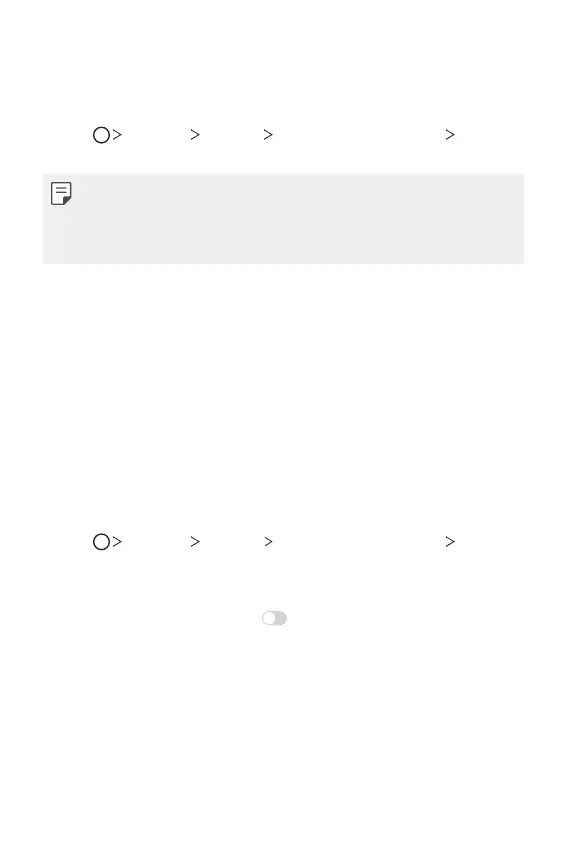
Task: Click the folded corner of the note icon
Action: (x=67, y=201)
